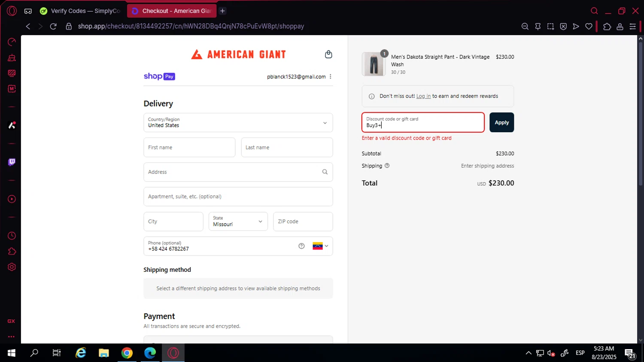The width and height of the screenshot is (644, 362).
Task: Open the user profile icon
Action: (620, 26)
